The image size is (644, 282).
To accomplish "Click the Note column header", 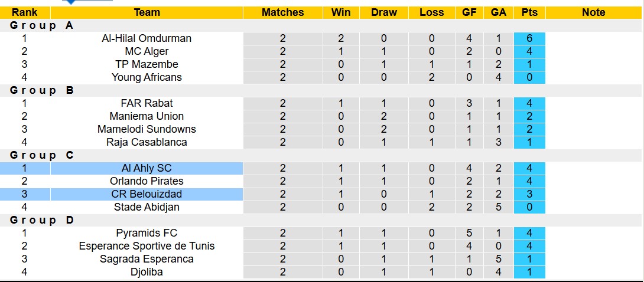I will (593, 12).
